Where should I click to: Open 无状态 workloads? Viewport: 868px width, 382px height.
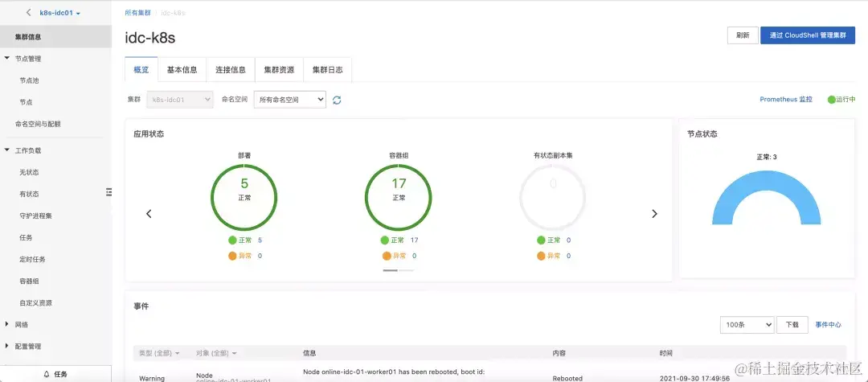coord(29,172)
